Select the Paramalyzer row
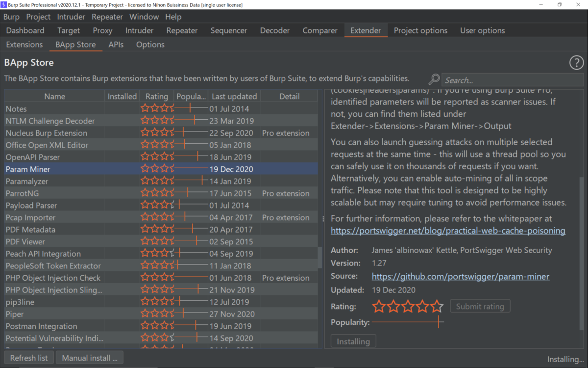 point(161,181)
